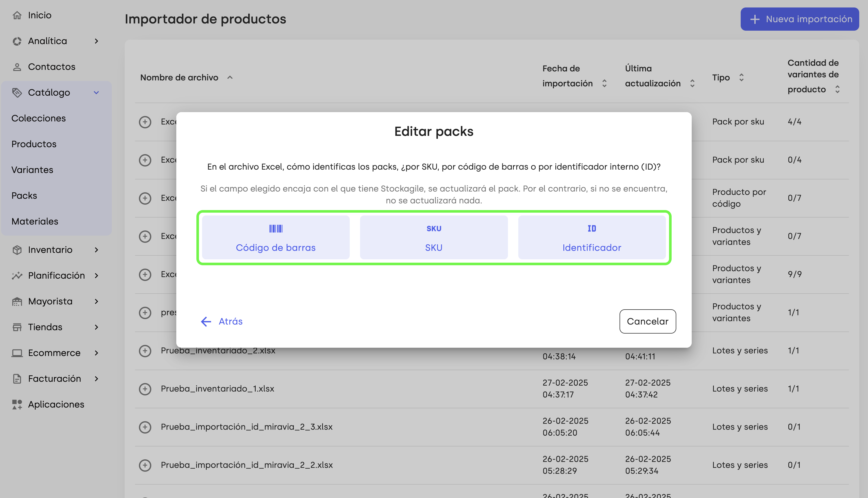Viewport: 868px width, 498px height.
Task: Click the Catálogo tag icon
Action: click(x=17, y=93)
